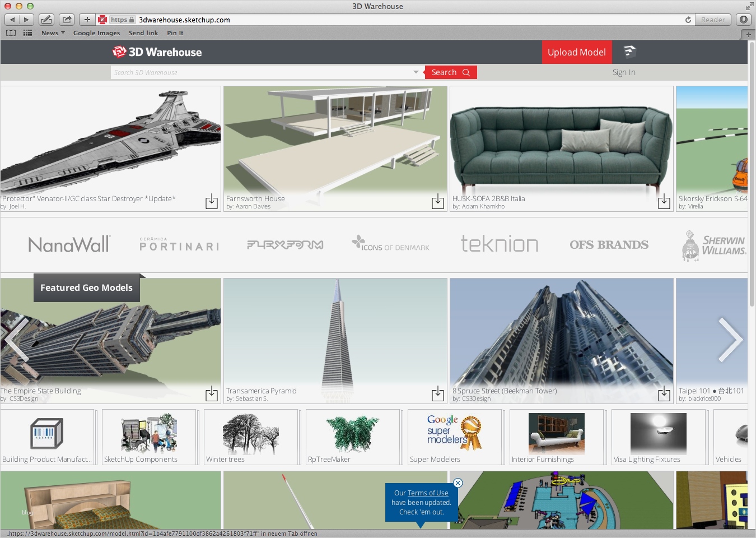Click the Upload Model button
Image resolution: width=756 pixels, height=538 pixels.
tap(577, 52)
